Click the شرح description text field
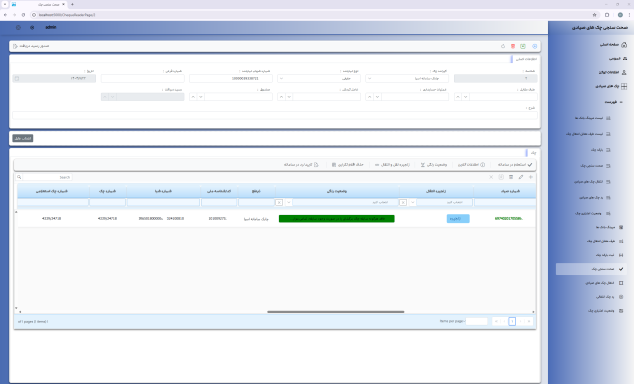Screen dimensions: 634x384 pos(275,115)
